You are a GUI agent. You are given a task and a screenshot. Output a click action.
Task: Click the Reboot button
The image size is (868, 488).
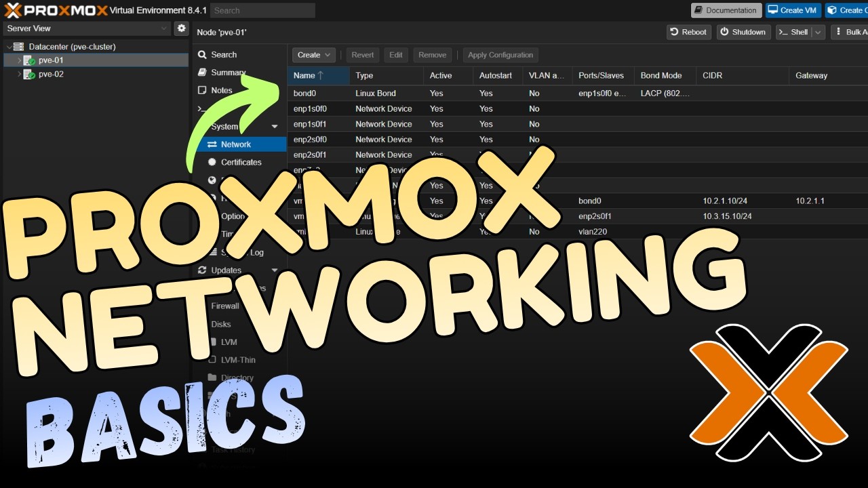[689, 32]
